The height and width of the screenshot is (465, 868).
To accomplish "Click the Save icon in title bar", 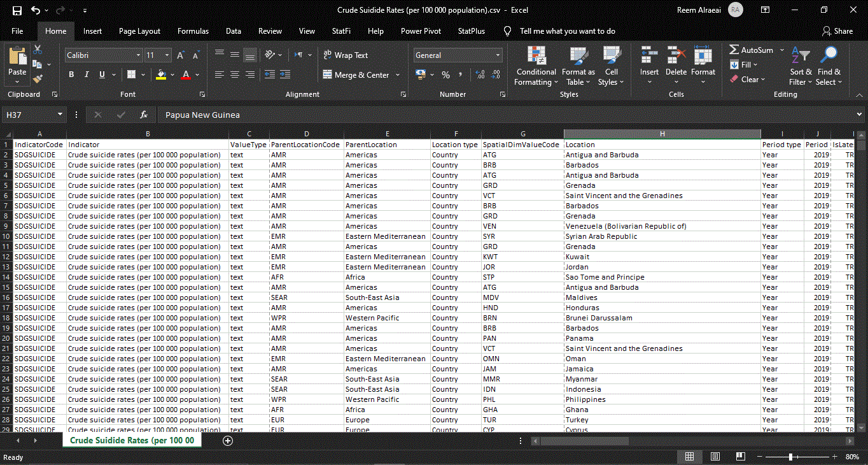I will coord(17,10).
